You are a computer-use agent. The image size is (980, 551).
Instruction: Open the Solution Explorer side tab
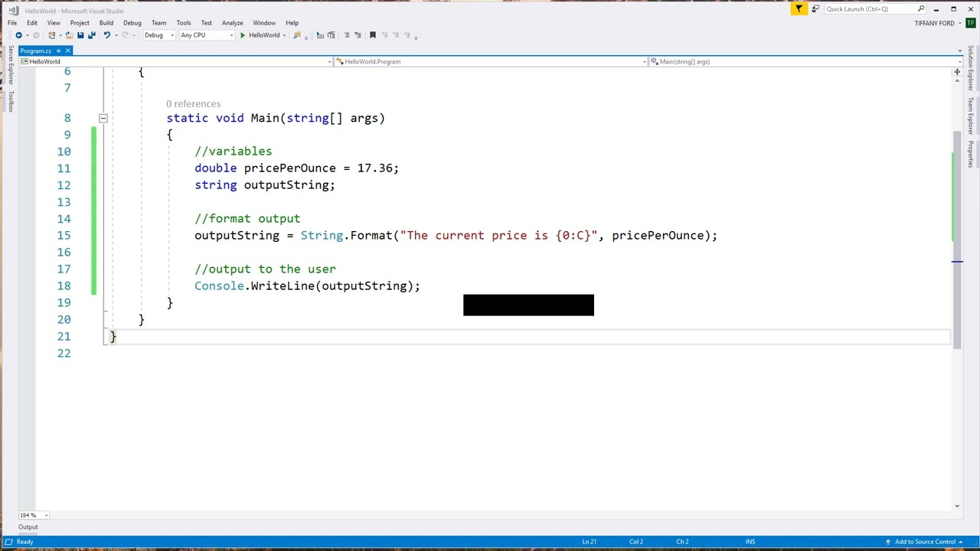[x=970, y=68]
